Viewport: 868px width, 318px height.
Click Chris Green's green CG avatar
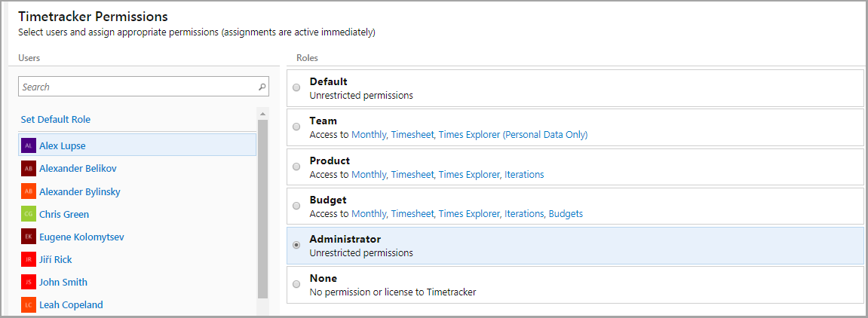click(x=29, y=214)
